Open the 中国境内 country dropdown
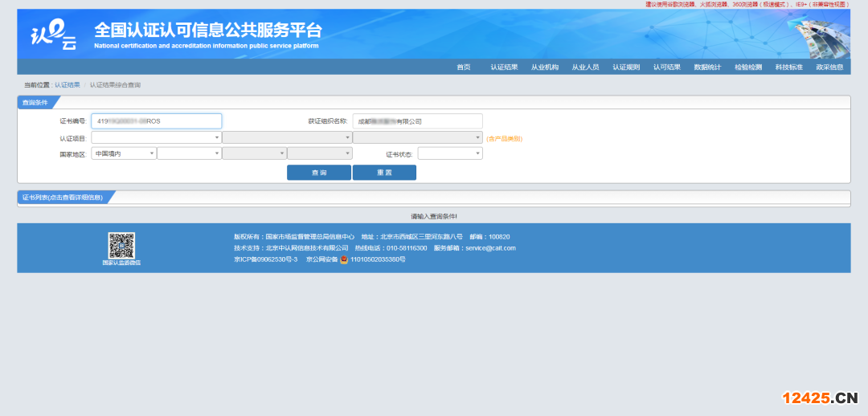 pos(124,153)
